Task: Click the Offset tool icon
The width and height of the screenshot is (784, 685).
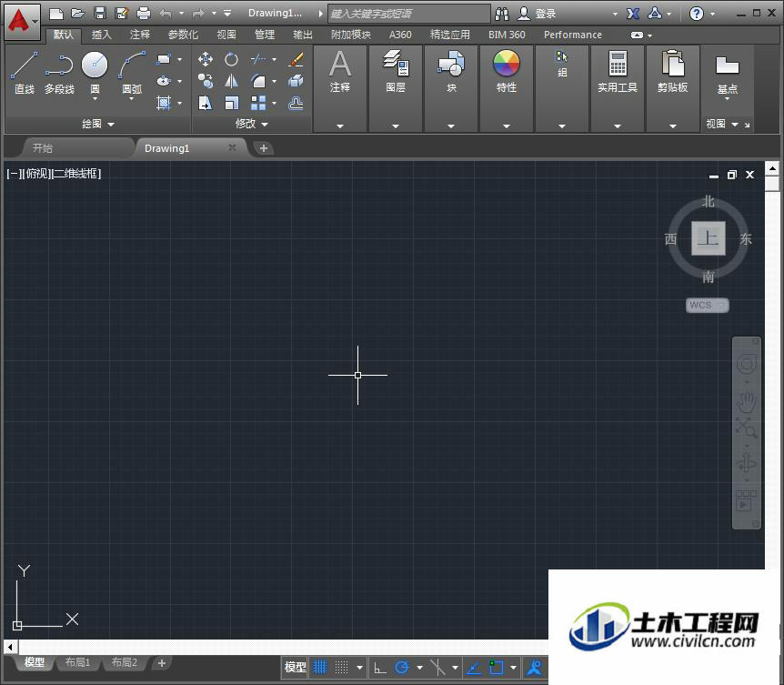Action: [x=296, y=103]
